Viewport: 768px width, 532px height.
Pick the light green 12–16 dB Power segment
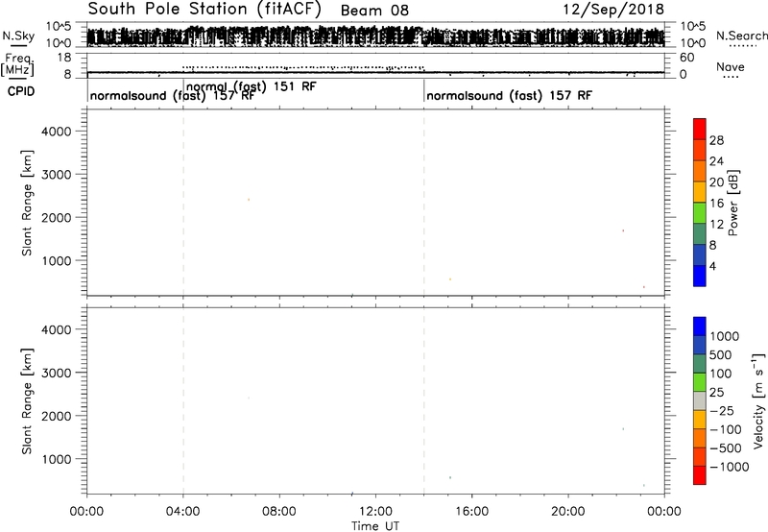click(700, 212)
